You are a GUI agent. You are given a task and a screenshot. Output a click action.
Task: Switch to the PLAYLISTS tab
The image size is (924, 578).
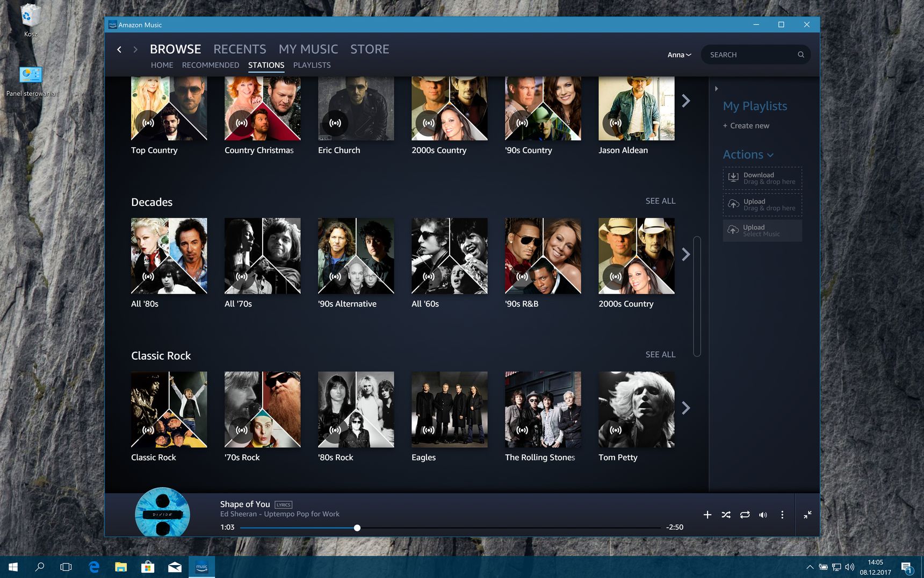pos(312,65)
